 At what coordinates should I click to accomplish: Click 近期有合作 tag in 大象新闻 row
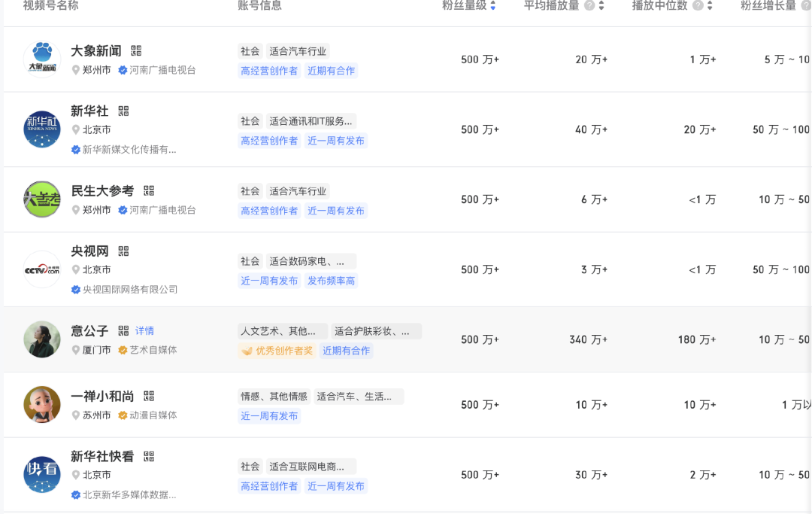click(332, 71)
